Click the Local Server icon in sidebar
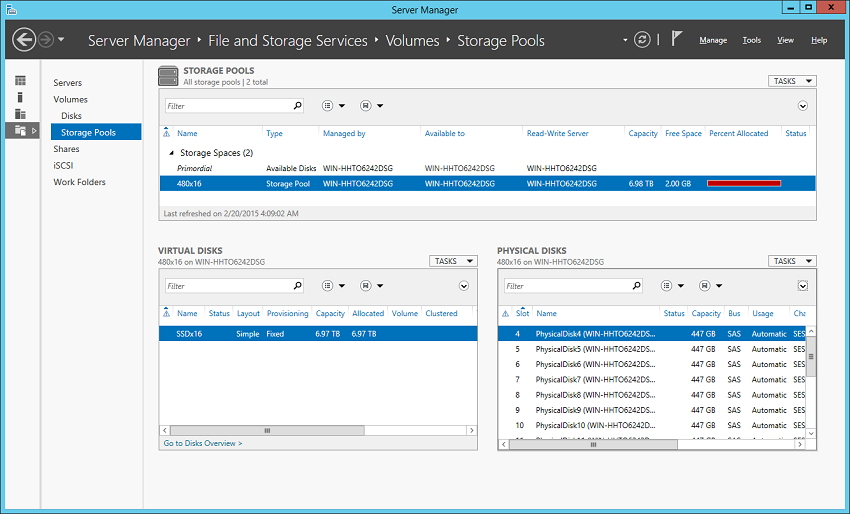 click(20, 97)
